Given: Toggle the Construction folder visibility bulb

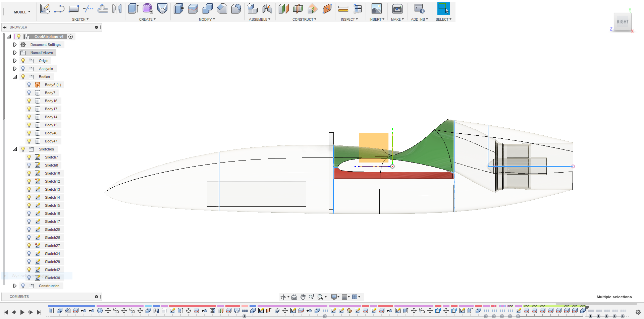Looking at the screenshot, I should click(x=23, y=286).
